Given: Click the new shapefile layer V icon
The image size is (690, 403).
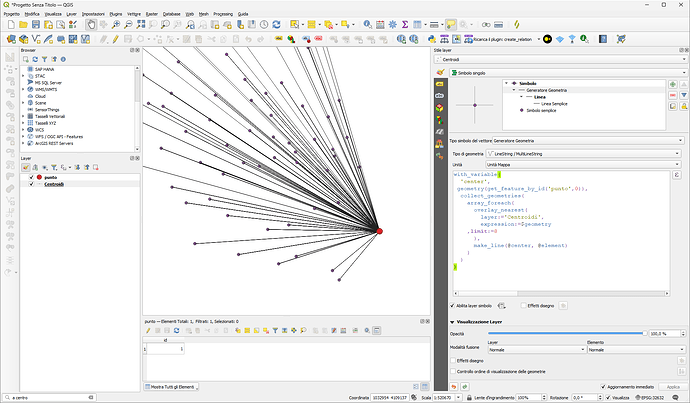Looking at the screenshot, I should coord(36,39).
